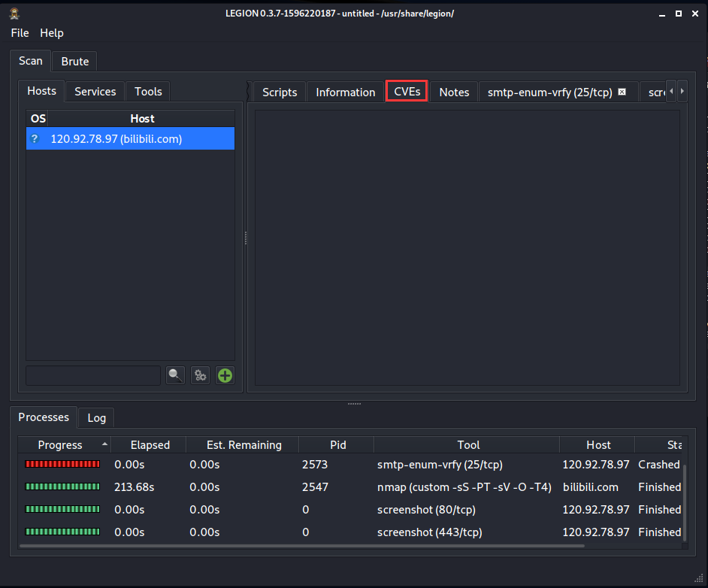Image resolution: width=708 pixels, height=588 pixels.
Task: Click the OS question mark icon for 120.92.78.97
Action: (35, 138)
